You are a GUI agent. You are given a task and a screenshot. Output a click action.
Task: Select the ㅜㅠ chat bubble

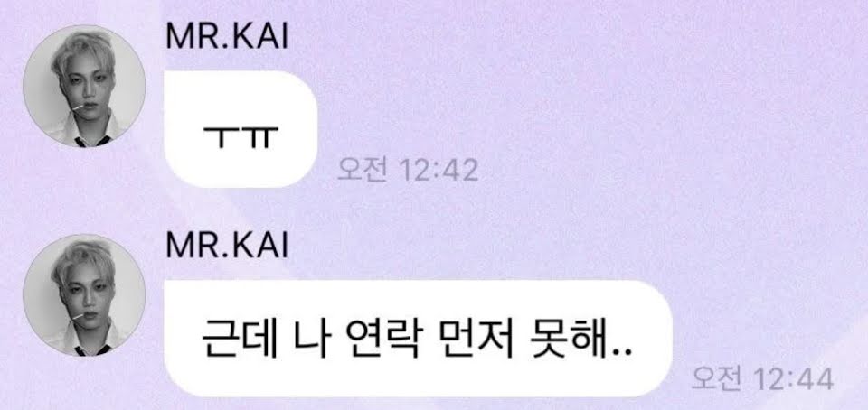[241, 129]
